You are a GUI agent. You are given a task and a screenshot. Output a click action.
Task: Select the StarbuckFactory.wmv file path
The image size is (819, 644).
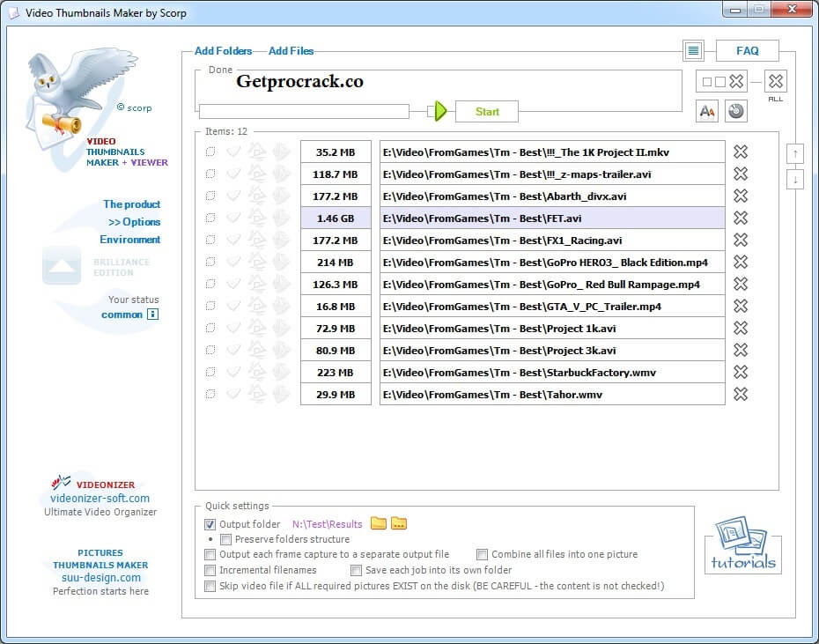point(552,372)
